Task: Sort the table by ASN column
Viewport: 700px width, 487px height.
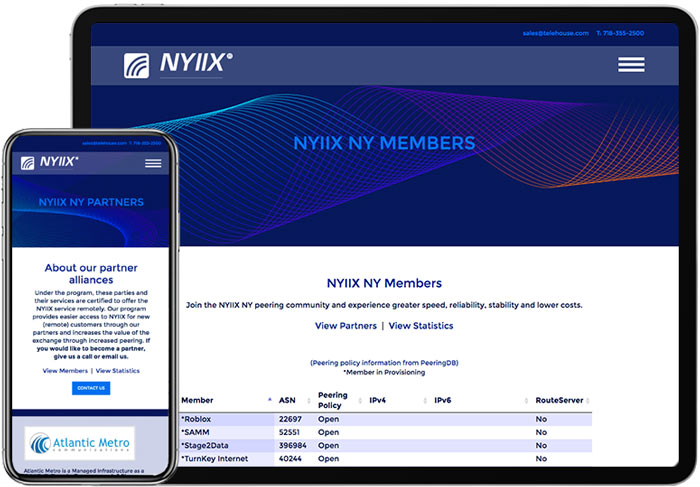Action: [x=295, y=400]
